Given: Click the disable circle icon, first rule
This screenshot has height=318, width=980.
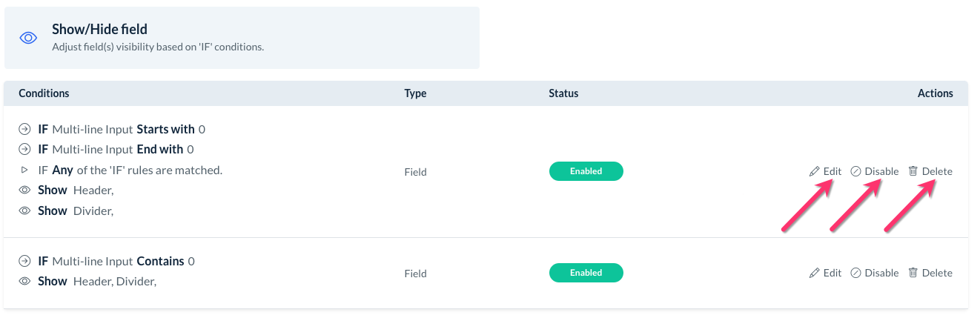Looking at the screenshot, I should coord(855,171).
